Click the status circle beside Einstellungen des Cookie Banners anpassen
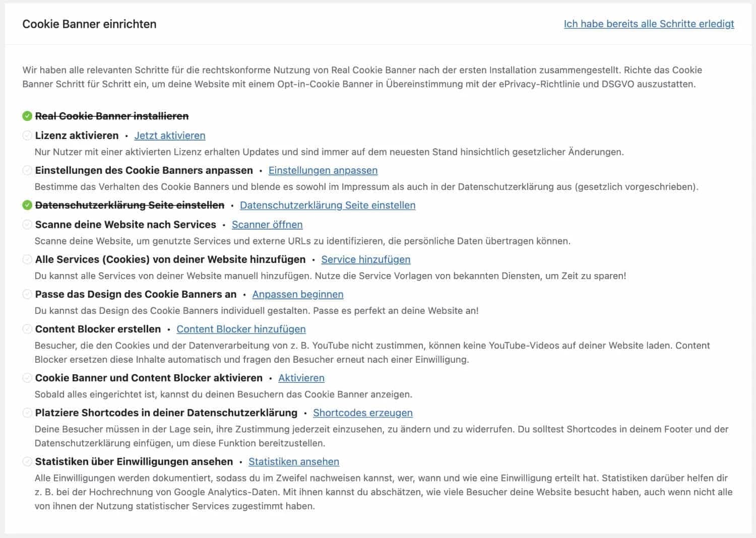Screen dimensions: 756x538 click(x=27, y=170)
